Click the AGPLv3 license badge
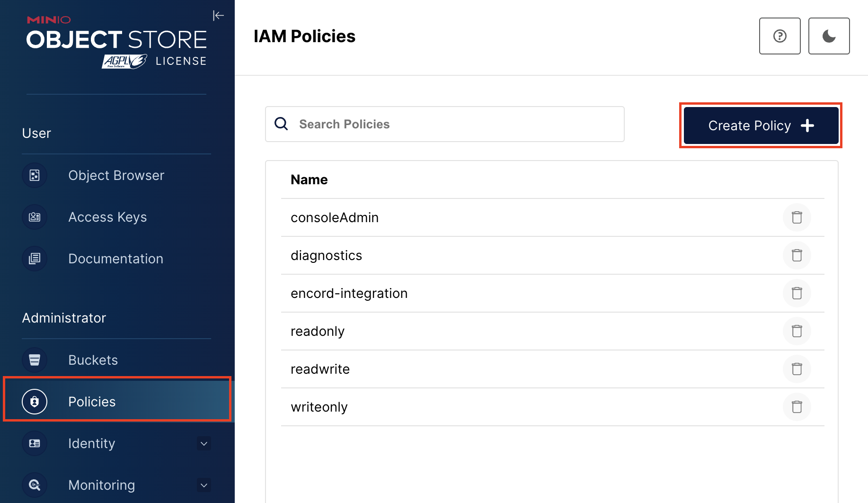Viewport: 868px width, 503px height. 124,62
